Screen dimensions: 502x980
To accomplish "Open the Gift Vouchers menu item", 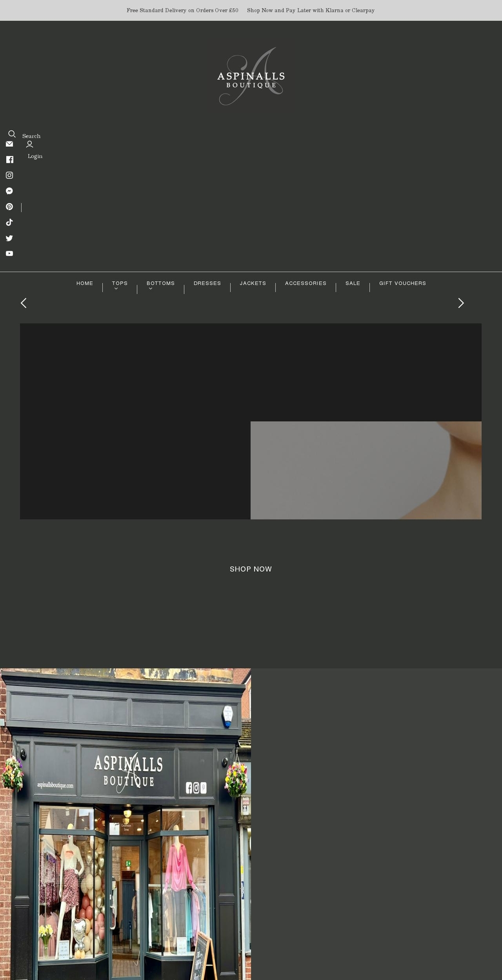I will 403,283.
